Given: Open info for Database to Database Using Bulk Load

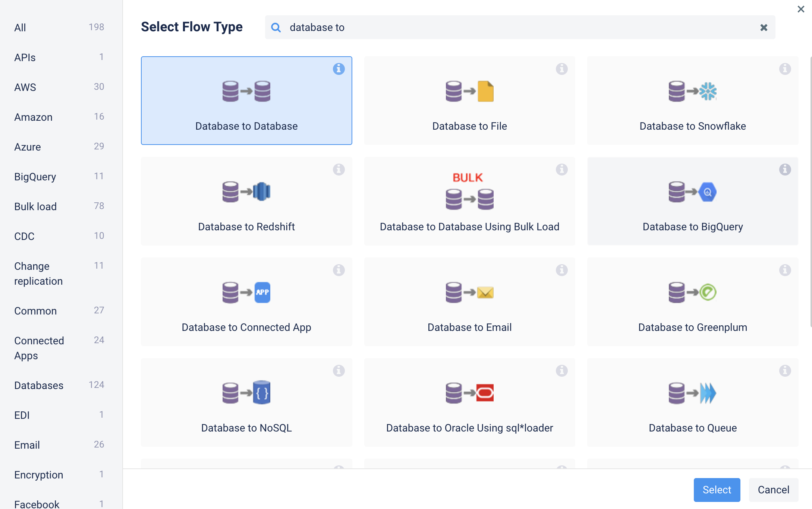Looking at the screenshot, I should tap(561, 170).
